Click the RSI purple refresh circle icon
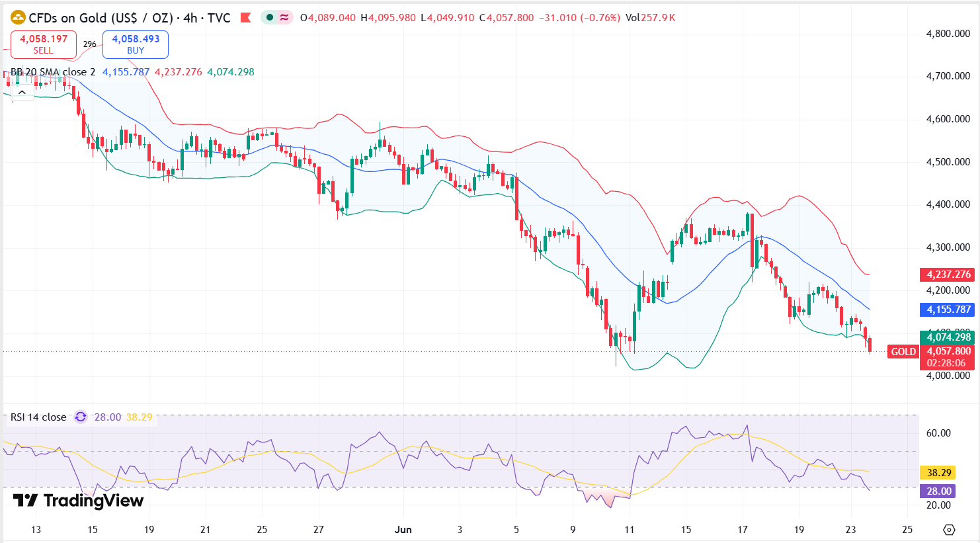980x543 pixels. tap(81, 417)
